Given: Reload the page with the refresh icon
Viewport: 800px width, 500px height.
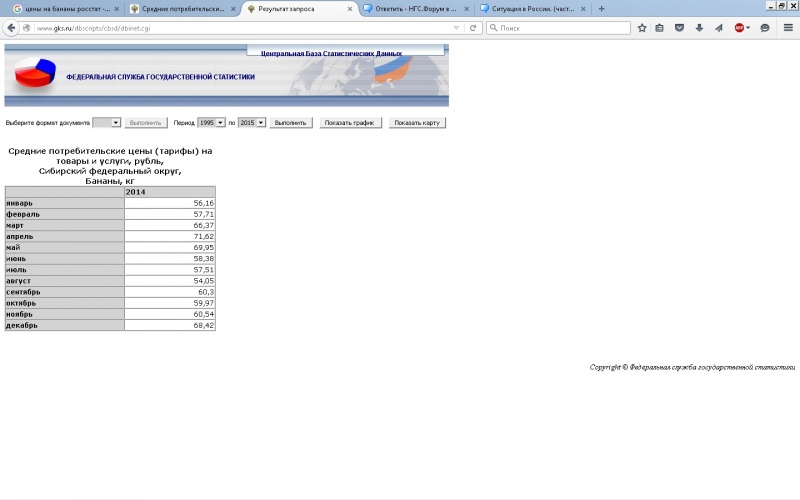Looking at the screenshot, I should 471,28.
